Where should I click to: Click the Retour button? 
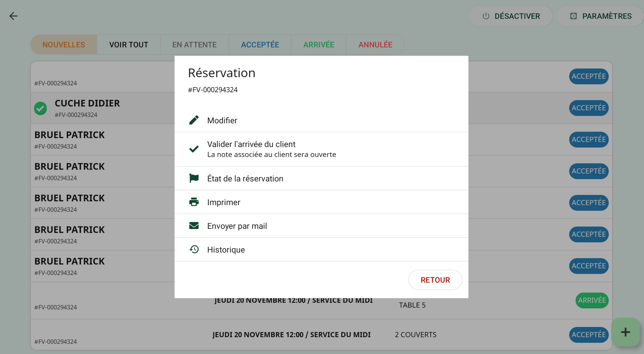[435, 280]
